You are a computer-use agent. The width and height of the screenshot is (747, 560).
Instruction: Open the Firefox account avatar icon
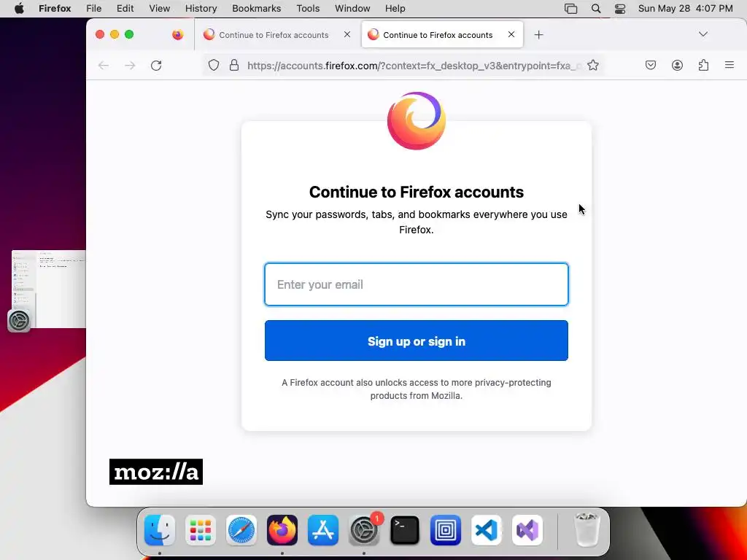[677, 65]
